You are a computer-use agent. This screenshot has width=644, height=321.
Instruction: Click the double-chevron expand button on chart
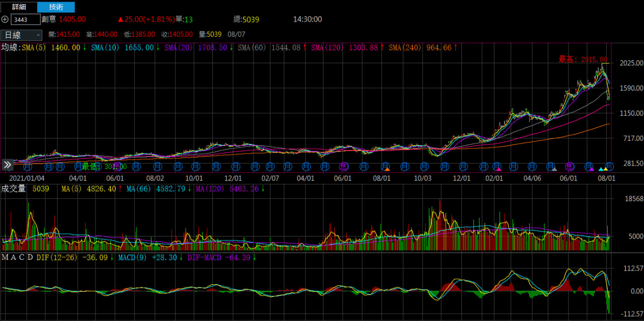[x=7, y=165]
